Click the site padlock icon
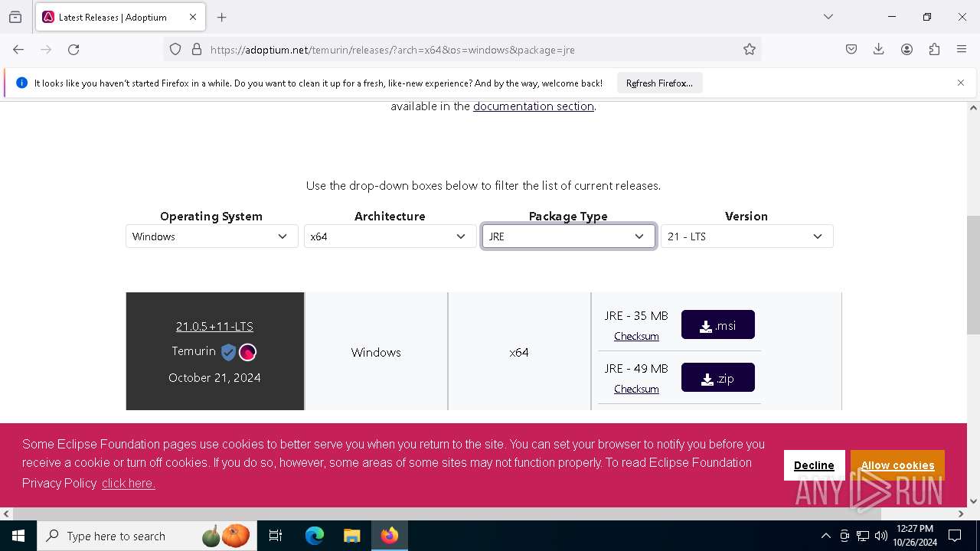The image size is (980, 551). coord(197,49)
